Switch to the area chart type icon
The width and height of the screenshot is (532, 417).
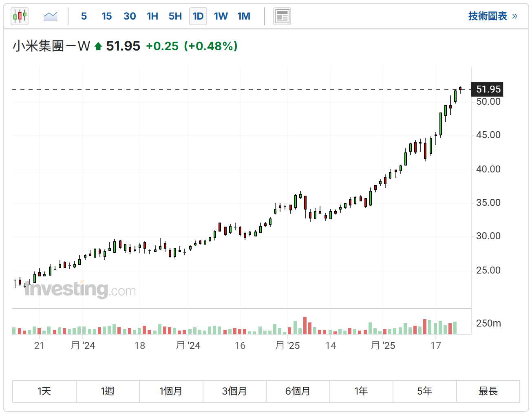[51, 16]
